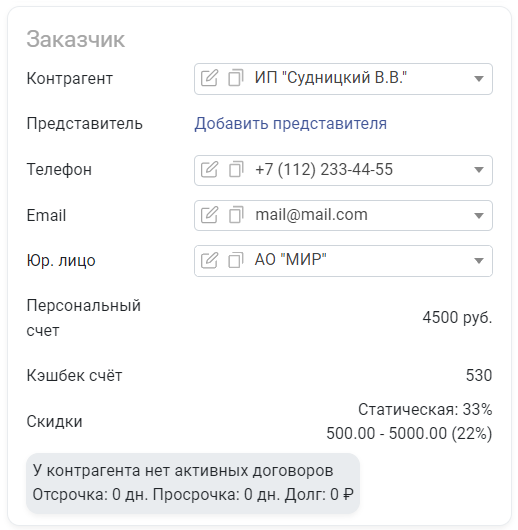
Task: Click the edit icon in the Телефон field
Action: (209, 169)
